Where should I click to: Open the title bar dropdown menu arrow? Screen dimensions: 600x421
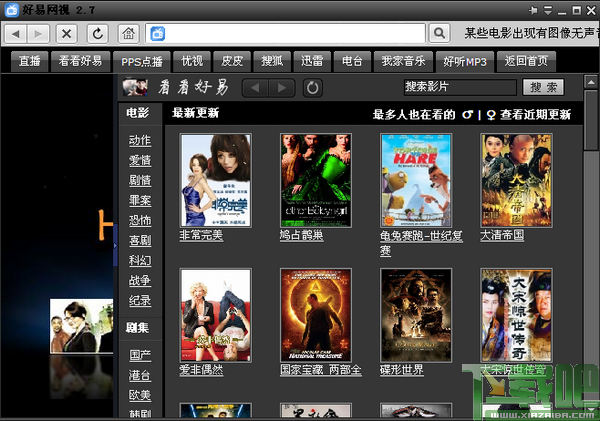[x=548, y=10]
